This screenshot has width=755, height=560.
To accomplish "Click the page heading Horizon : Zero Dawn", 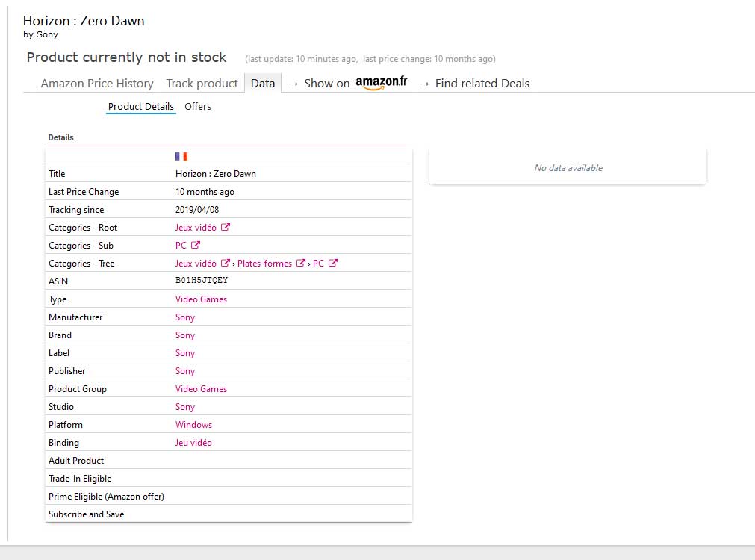I will 84,21.
